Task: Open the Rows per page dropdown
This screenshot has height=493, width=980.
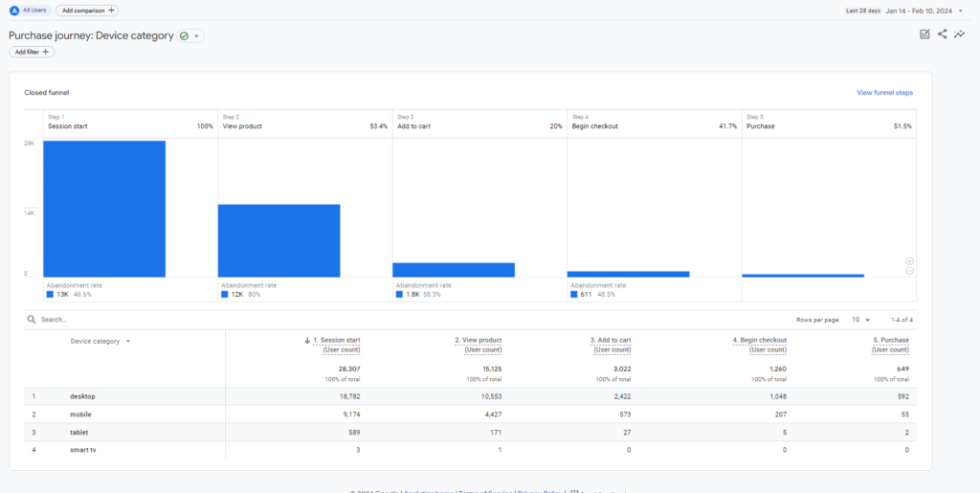Action: [860, 320]
